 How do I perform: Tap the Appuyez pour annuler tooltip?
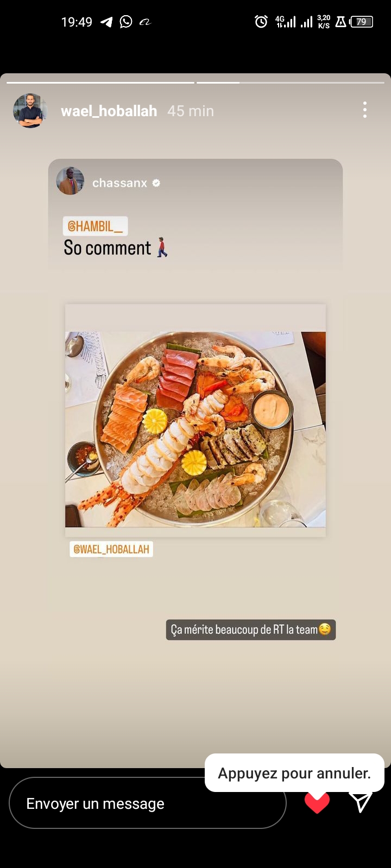tap(294, 773)
